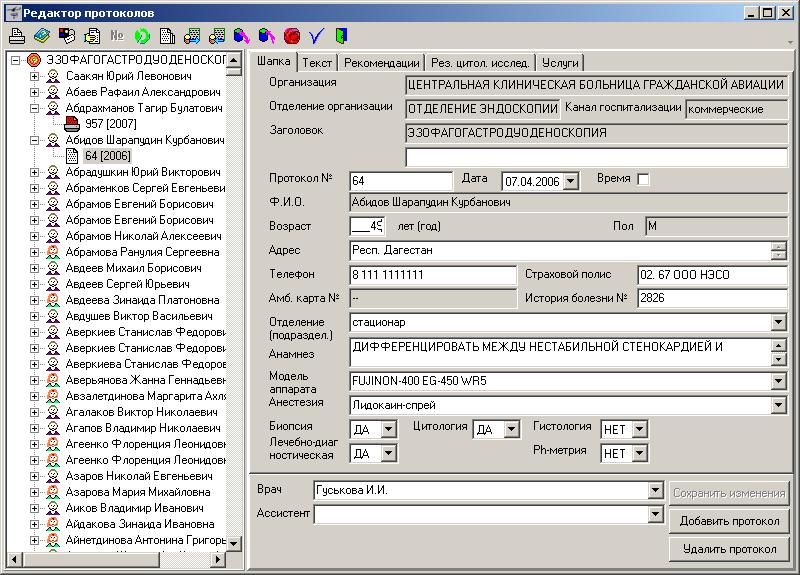This screenshot has width=800, height=575.
Task: Click the green door exit toolbar icon
Action: 342,36
